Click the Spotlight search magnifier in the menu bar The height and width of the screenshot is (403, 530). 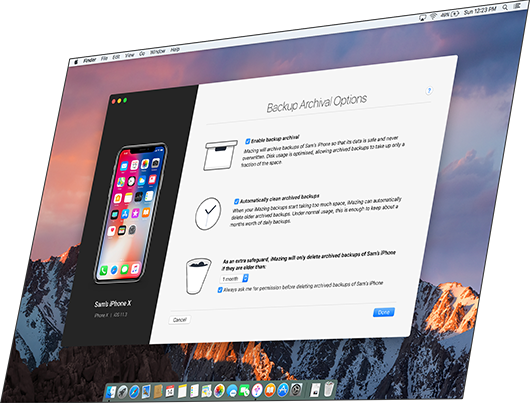pos(505,7)
